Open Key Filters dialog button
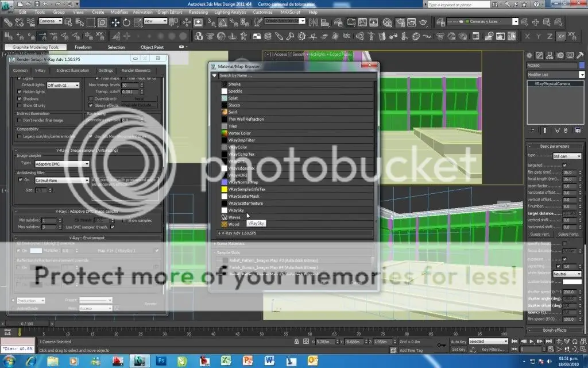 click(x=493, y=349)
